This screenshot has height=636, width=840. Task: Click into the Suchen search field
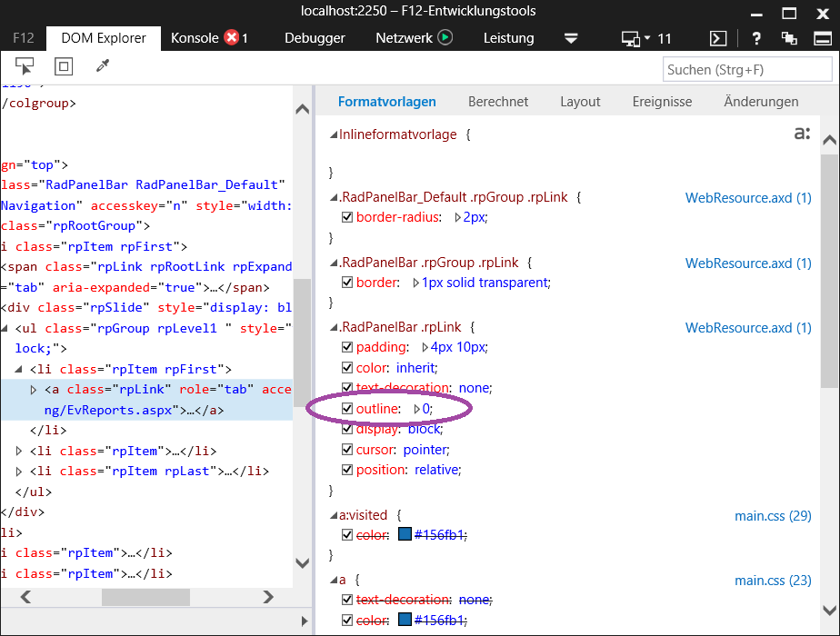(747, 70)
